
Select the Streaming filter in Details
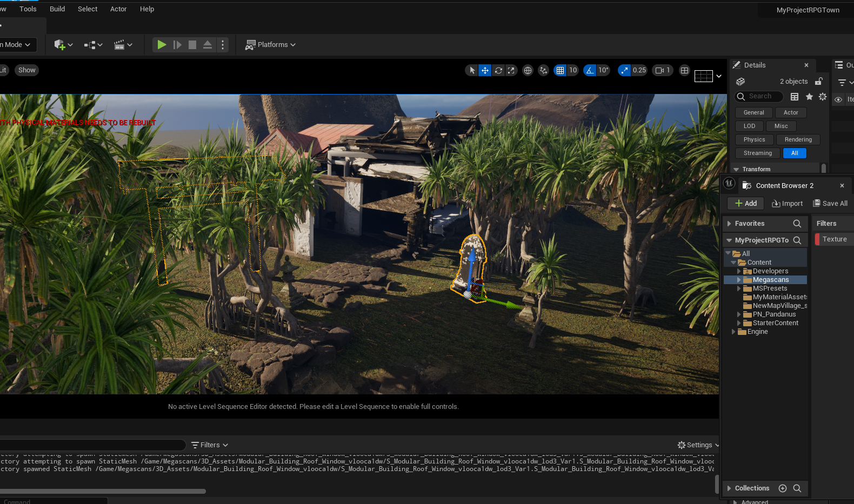(758, 153)
